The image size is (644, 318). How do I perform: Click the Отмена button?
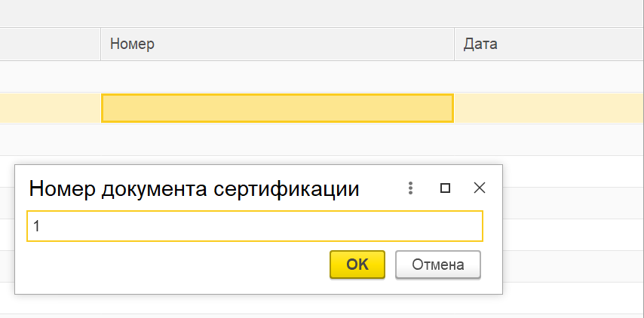coord(438,264)
